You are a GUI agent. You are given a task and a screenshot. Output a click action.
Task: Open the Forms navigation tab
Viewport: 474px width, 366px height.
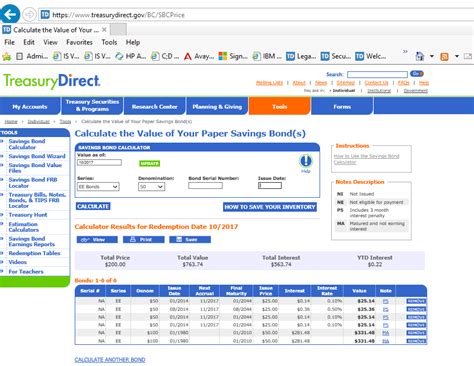pyautogui.click(x=342, y=106)
